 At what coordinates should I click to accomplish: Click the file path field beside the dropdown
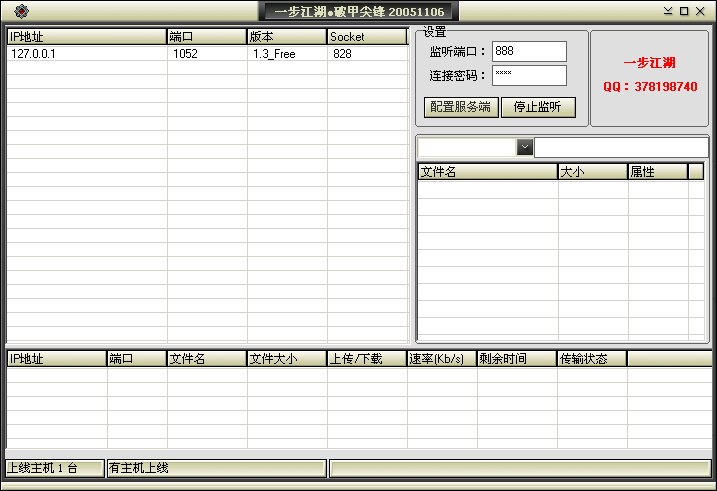pyautogui.click(x=620, y=147)
